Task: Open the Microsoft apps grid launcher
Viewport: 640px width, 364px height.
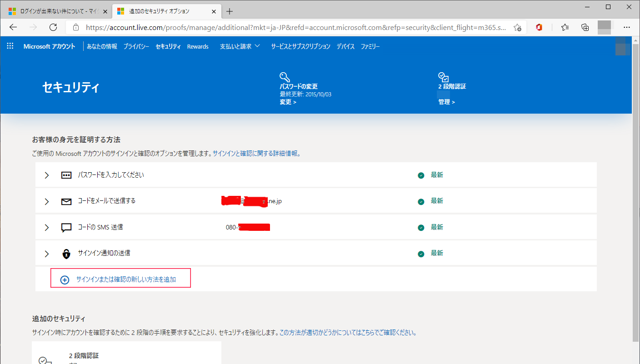Action: [x=10, y=46]
